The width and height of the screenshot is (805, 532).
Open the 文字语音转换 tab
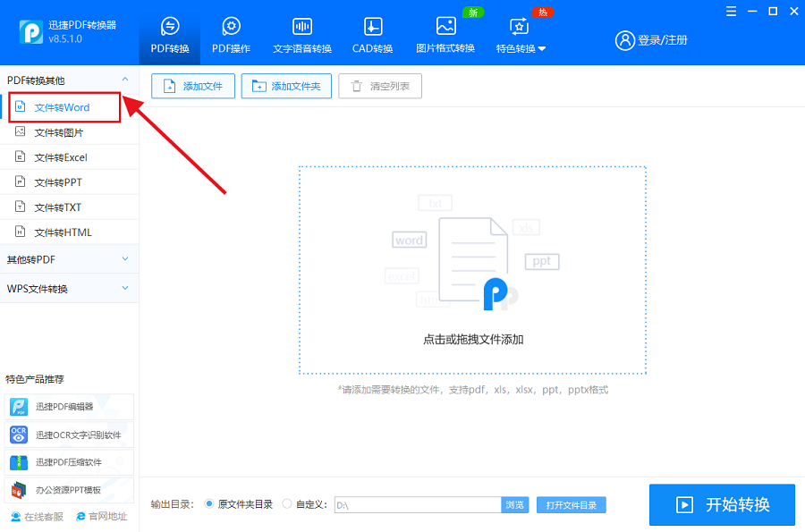302,34
